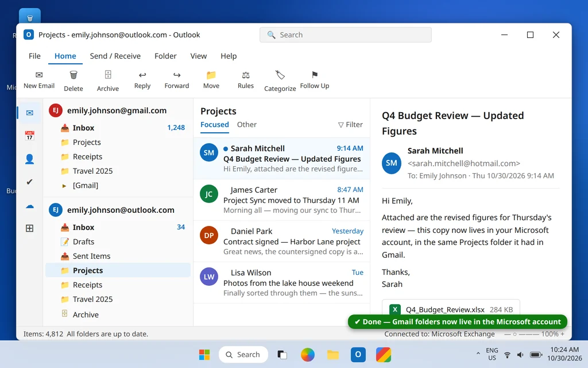Click the Outlook icon in taskbar
The width and height of the screenshot is (588, 368).
[358, 354]
